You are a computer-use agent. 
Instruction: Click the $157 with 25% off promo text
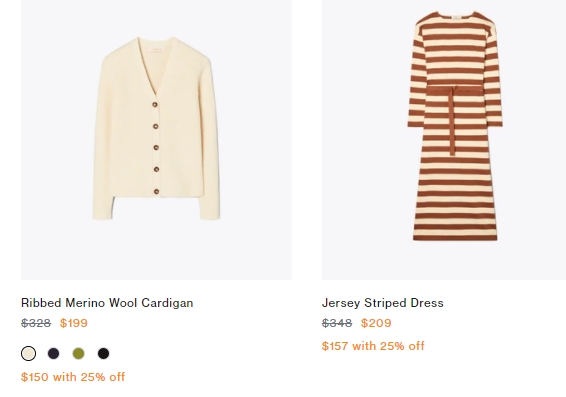[373, 346]
